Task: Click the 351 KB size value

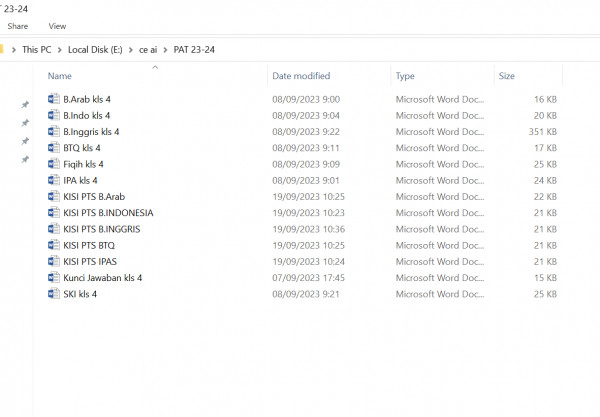Action: [x=543, y=132]
